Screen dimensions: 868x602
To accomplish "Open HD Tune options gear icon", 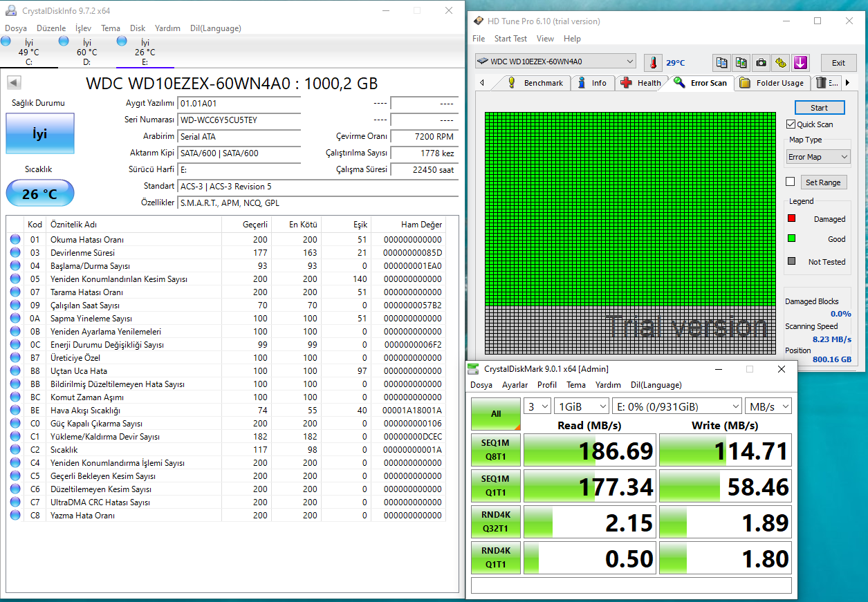I will tap(781, 62).
